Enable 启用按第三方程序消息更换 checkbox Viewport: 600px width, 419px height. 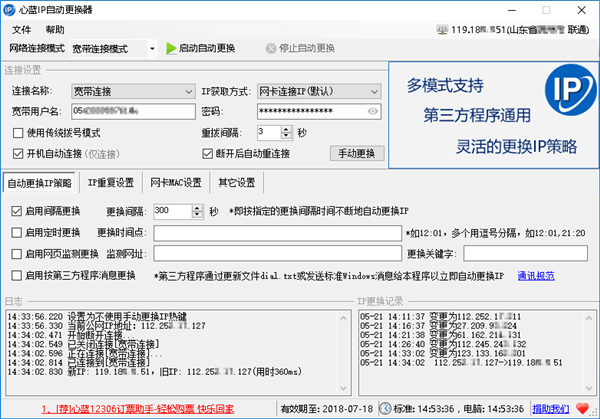[x=16, y=276]
